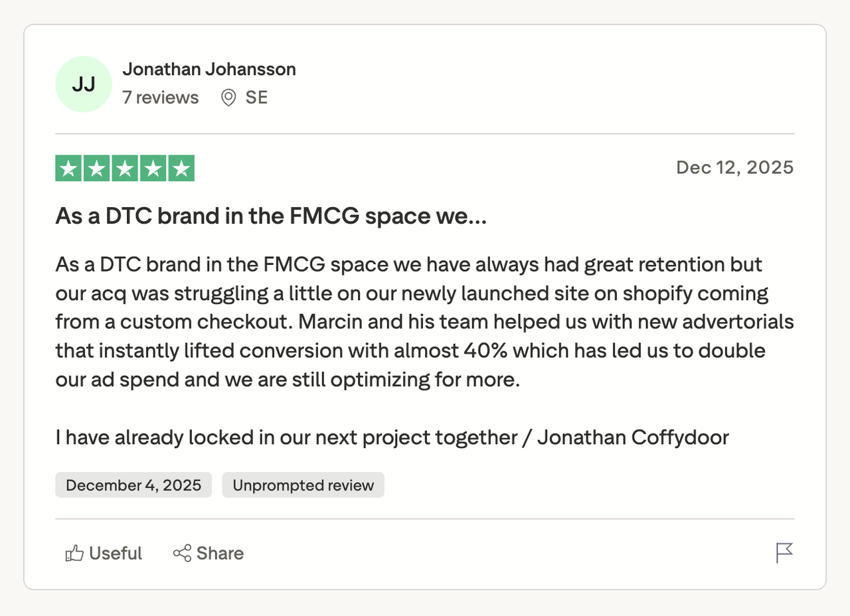Click the first green rating star
Viewport: 850px width, 616px height.
point(69,169)
